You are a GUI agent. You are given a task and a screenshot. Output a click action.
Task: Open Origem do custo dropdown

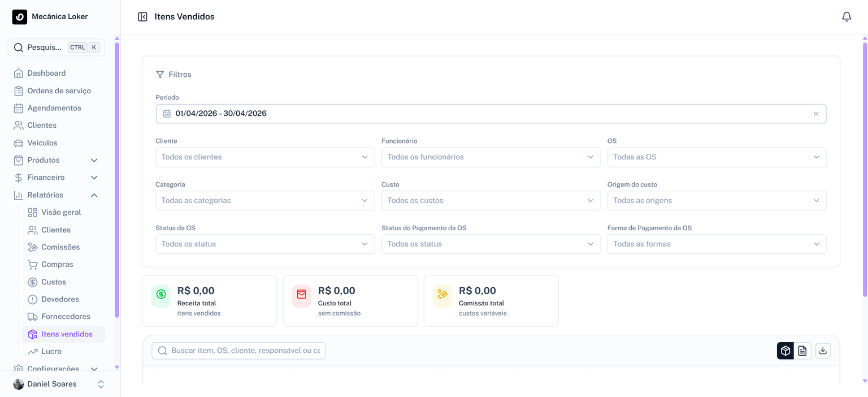click(717, 201)
